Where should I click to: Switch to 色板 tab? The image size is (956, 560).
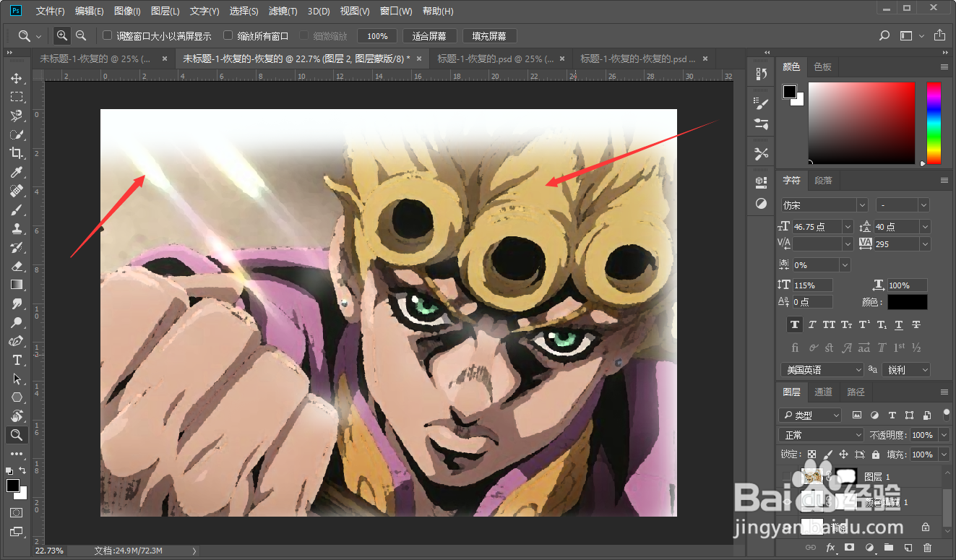coord(822,66)
